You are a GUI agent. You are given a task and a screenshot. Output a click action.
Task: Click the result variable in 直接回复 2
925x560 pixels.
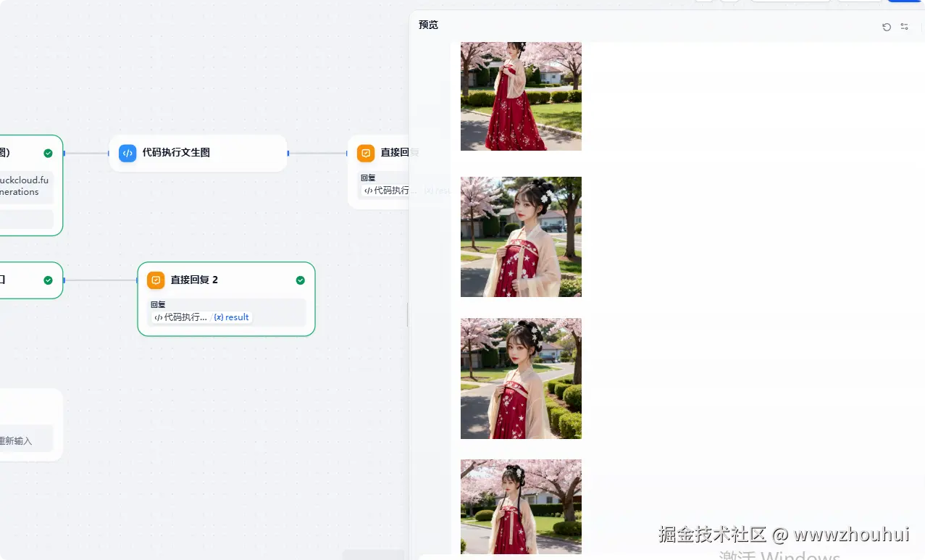[x=237, y=317]
